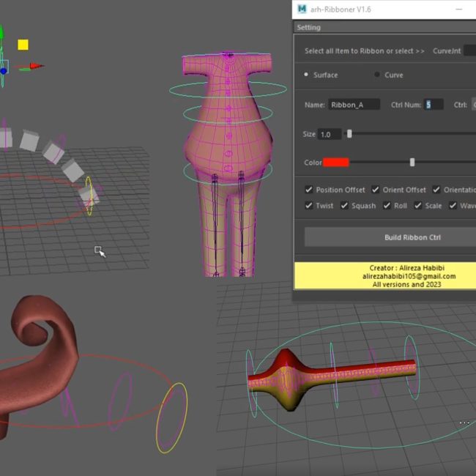The image size is (476, 476).
Task: Select the Surface radio button
Action: pyautogui.click(x=306, y=75)
